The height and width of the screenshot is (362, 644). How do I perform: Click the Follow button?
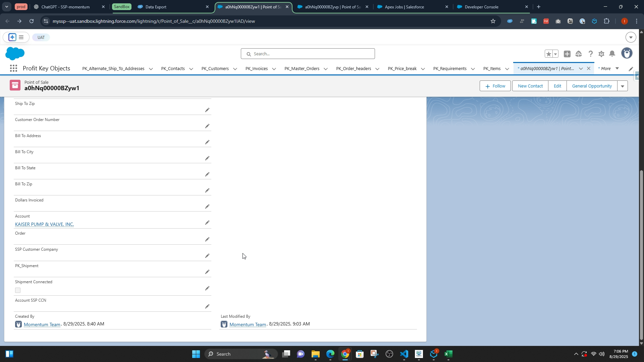coord(495,86)
